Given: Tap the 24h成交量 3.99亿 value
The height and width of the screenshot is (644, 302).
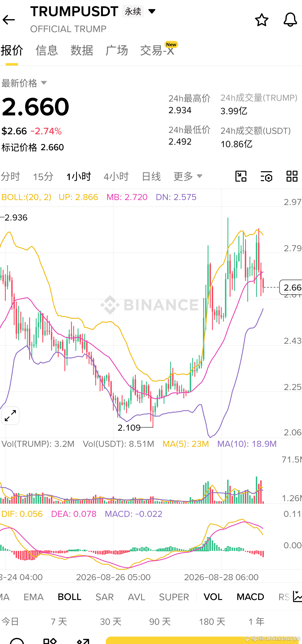Looking at the screenshot, I should [234, 111].
